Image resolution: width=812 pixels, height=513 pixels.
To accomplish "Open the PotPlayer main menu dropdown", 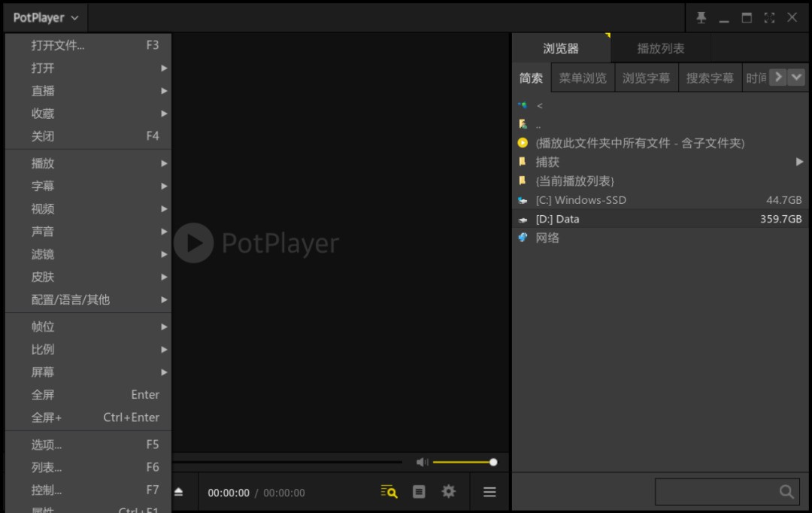I will pyautogui.click(x=46, y=17).
